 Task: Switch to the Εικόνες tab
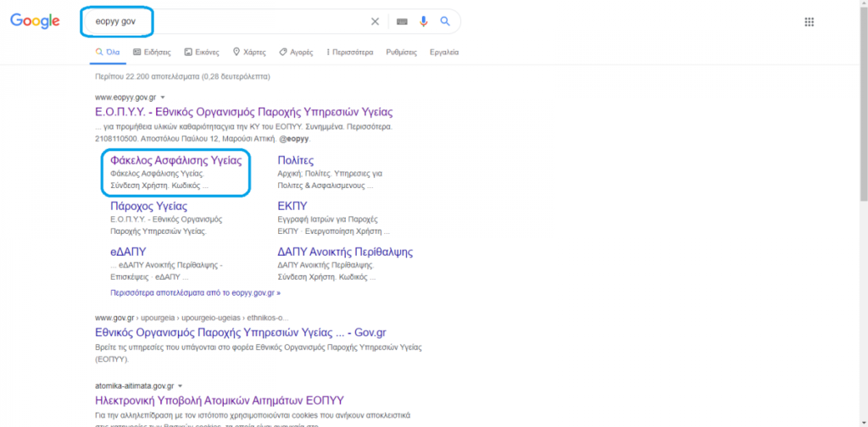[202, 53]
